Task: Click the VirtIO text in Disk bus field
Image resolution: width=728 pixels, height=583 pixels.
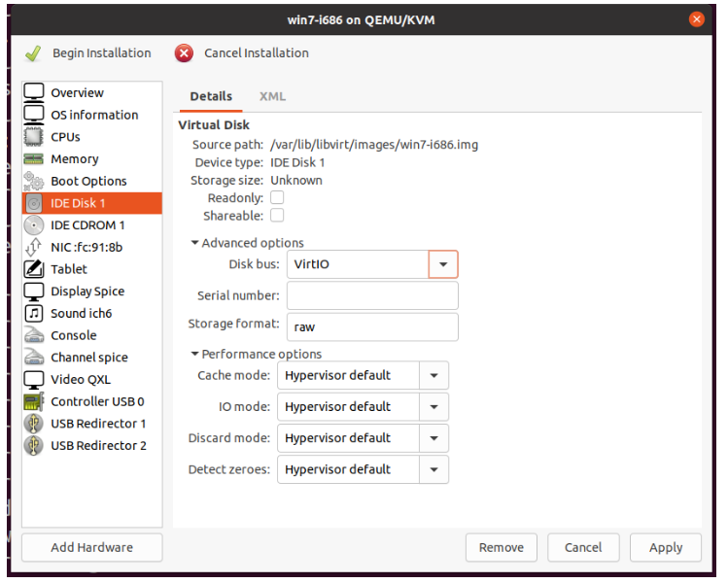Action: pyautogui.click(x=312, y=264)
